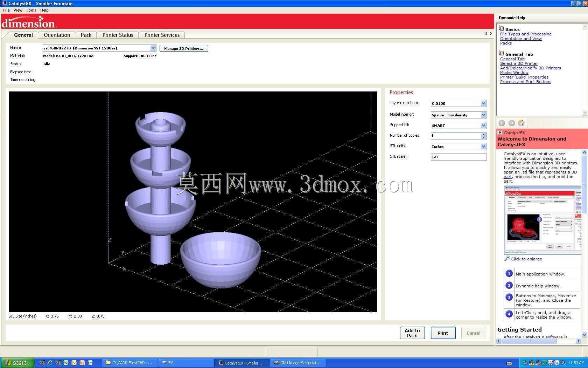
Task: Click the tab strip scroll-left arrow
Action: pos(485,34)
